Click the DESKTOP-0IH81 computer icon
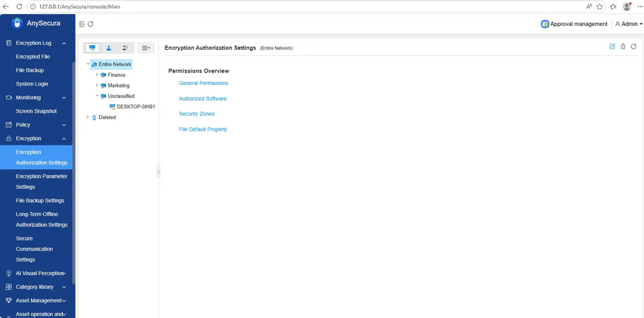 [112, 106]
